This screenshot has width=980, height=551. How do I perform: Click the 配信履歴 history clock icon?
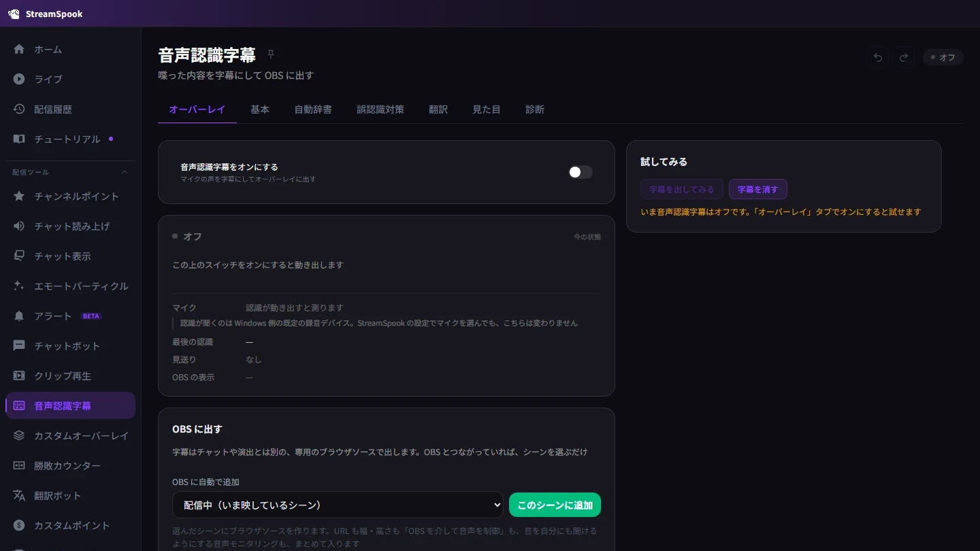[x=19, y=109]
